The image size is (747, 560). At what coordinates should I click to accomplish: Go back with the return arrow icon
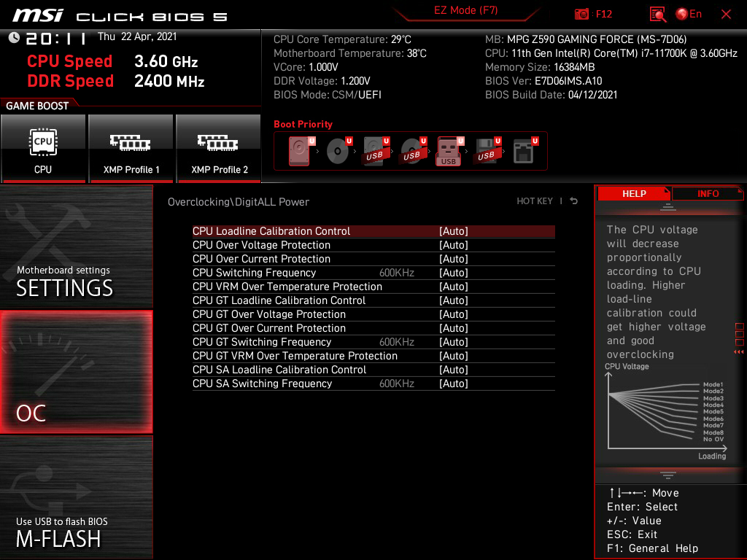[574, 201]
